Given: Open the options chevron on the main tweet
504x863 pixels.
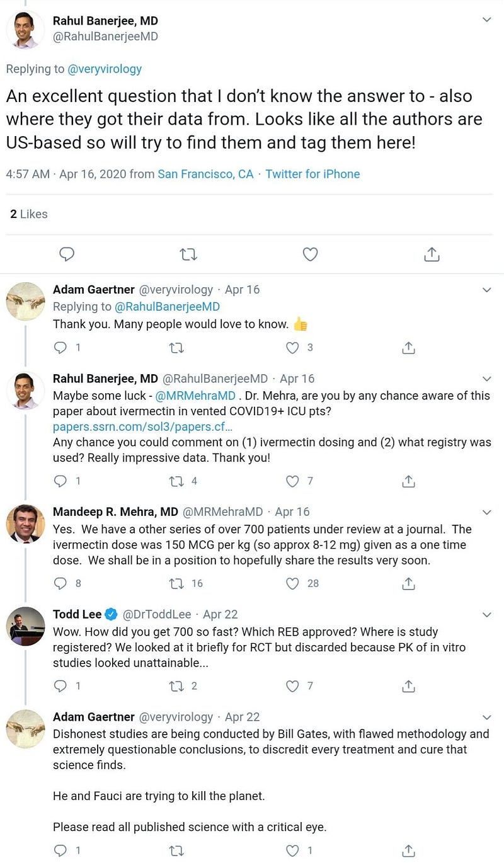Looking at the screenshot, I should click(x=486, y=20).
